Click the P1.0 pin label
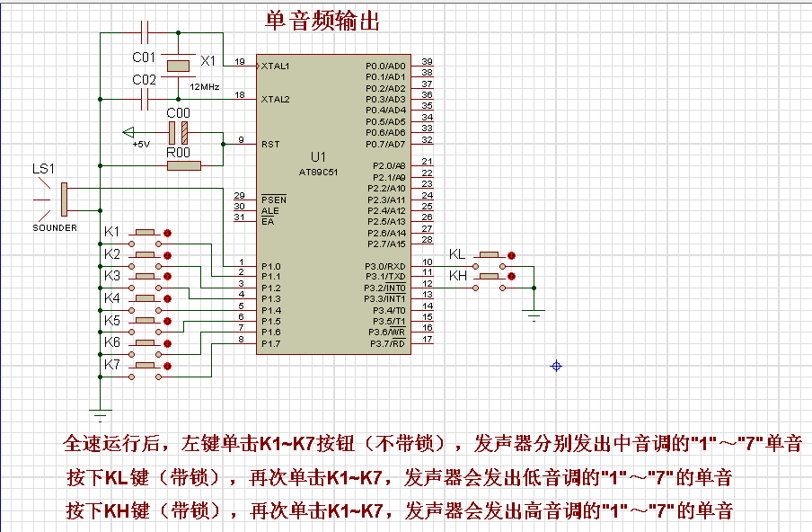Image resolution: width=812 pixels, height=532 pixels. pyautogui.click(x=271, y=266)
